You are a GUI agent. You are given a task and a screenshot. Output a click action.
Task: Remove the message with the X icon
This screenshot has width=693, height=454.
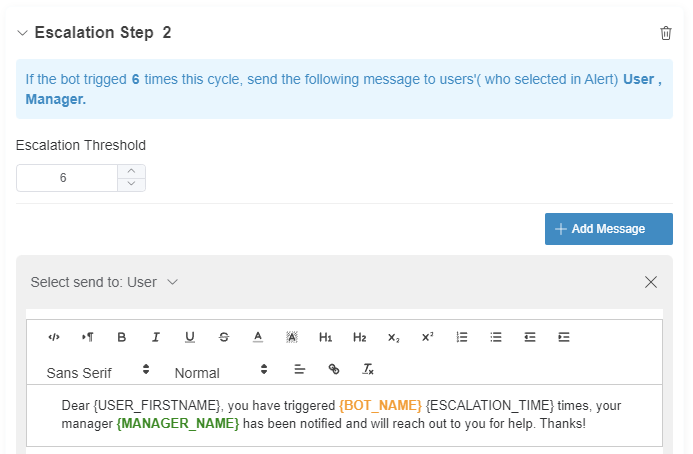[x=651, y=282]
